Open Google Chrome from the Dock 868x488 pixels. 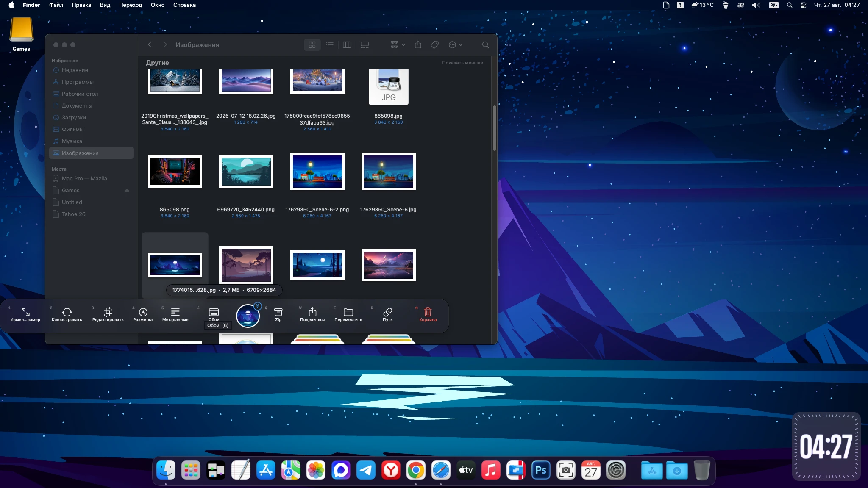(416, 470)
